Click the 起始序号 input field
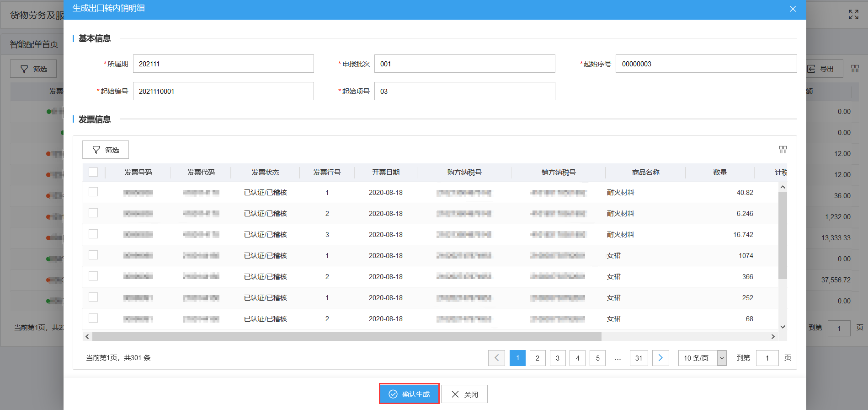Image resolution: width=868 pixels, height=410 pixels. (706, 64)
